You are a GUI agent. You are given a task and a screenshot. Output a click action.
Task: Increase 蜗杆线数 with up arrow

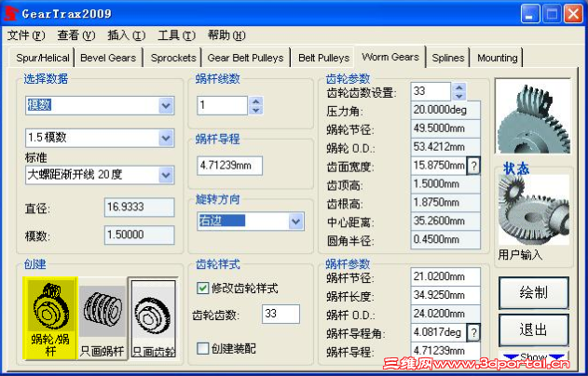pyautogui.click(x=255, y=101)
